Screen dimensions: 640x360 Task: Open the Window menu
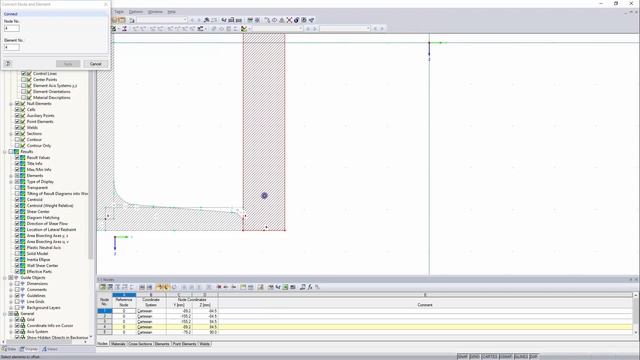[x=155, y=12]
